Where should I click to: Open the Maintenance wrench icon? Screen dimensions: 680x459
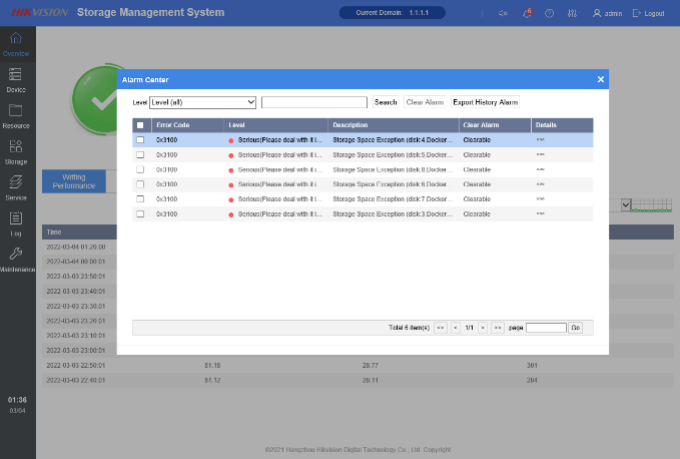pyautogui.click(x=16, y=259)
